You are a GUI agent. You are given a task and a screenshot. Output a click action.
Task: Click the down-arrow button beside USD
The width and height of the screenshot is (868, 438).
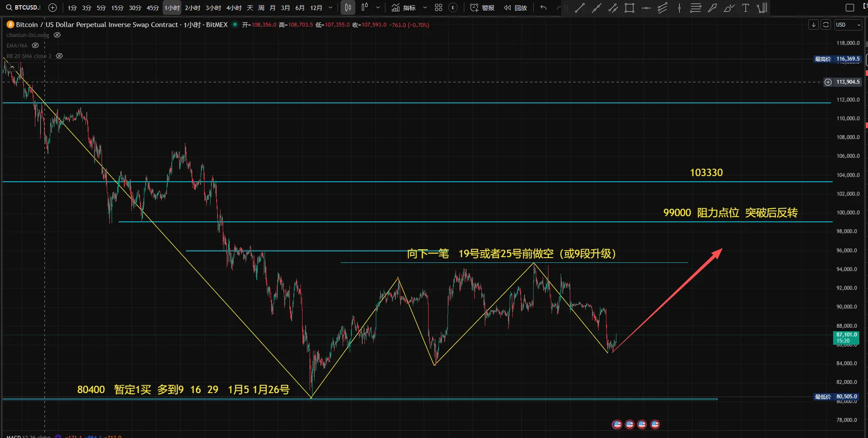814,25
